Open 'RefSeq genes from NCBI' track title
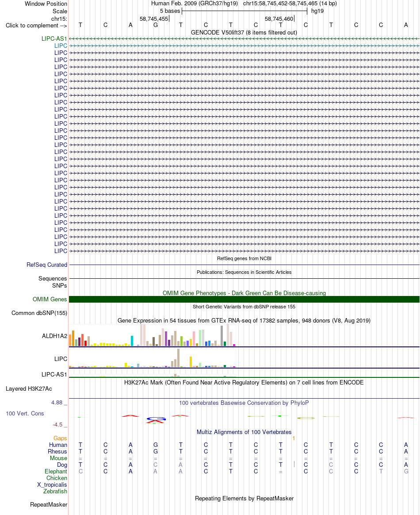The image size is (420, 515). pos(244,258)
